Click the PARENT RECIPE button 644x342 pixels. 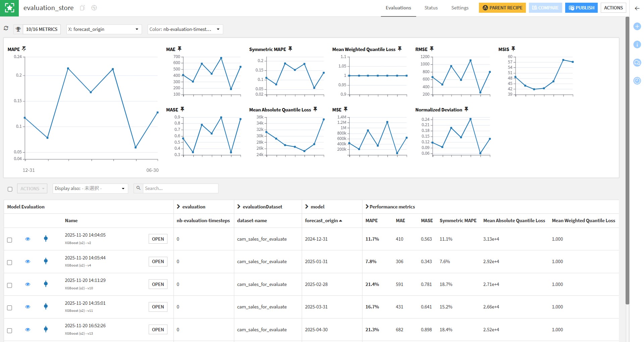pyautogui.click(x=502, y=8)
